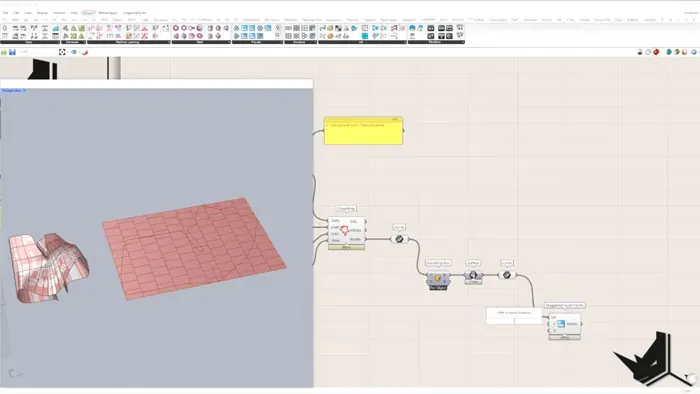The height and width of the screenshot is (394, 700).
Task: Open the File menu
Action: (x=5, y=13)
